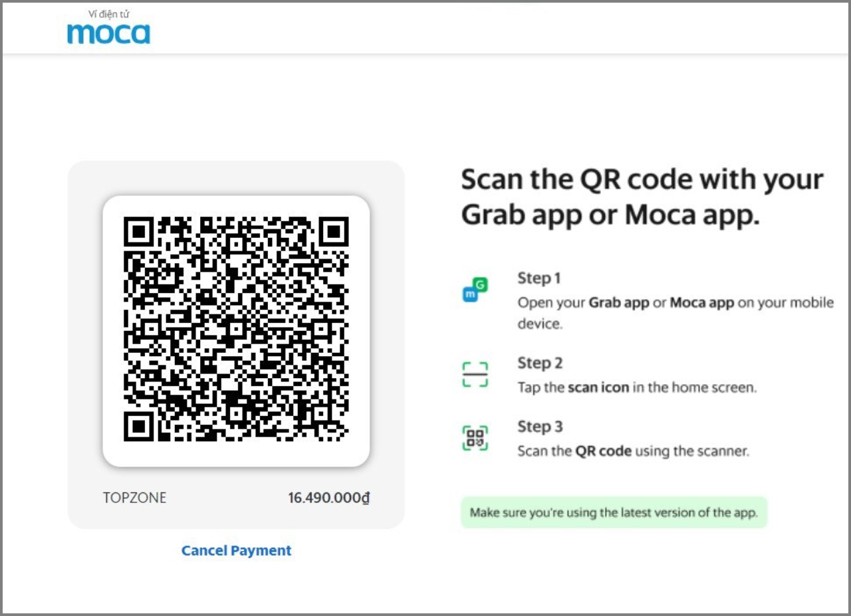Image resolution: width=851 pixels, height=616 pixels.
Task: Click the latest version notice banner
Action: (614, 512)
